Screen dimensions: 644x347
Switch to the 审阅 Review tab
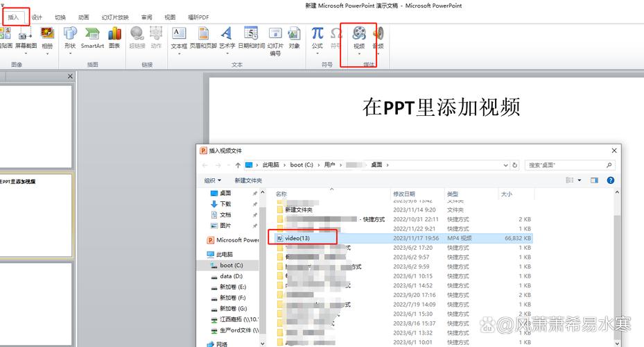[147, 17]
